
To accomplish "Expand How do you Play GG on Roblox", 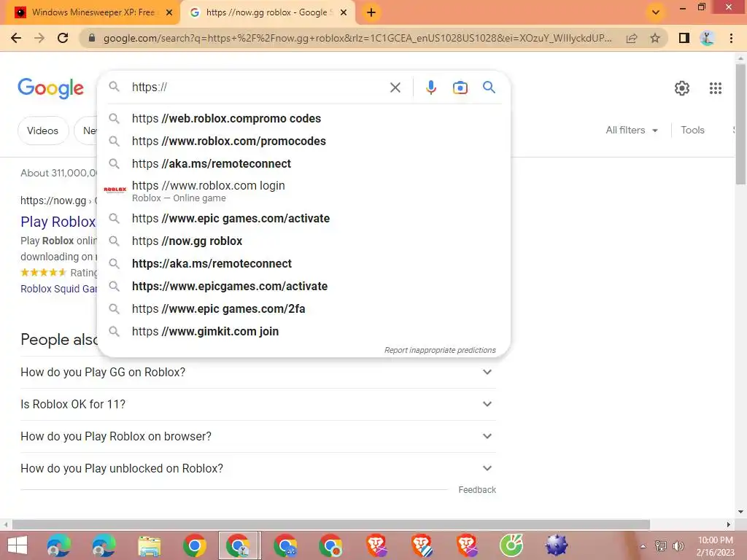I will click(x=258, y=372).
